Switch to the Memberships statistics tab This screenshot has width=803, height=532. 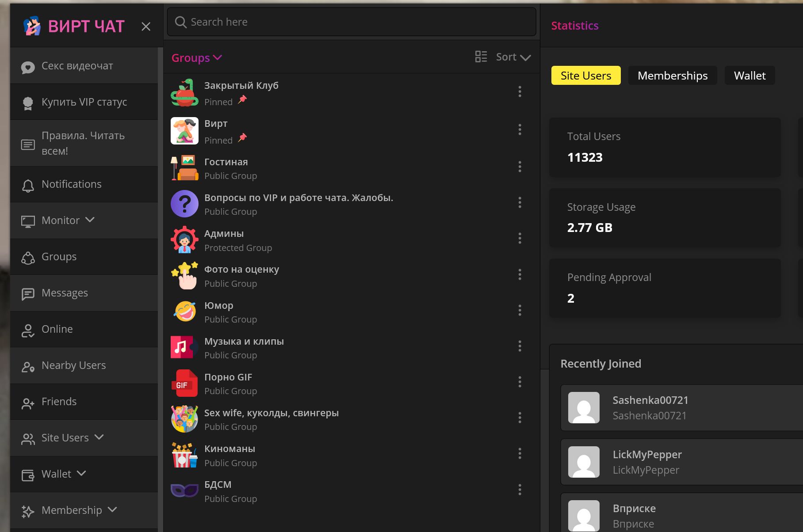pos(673,76)
